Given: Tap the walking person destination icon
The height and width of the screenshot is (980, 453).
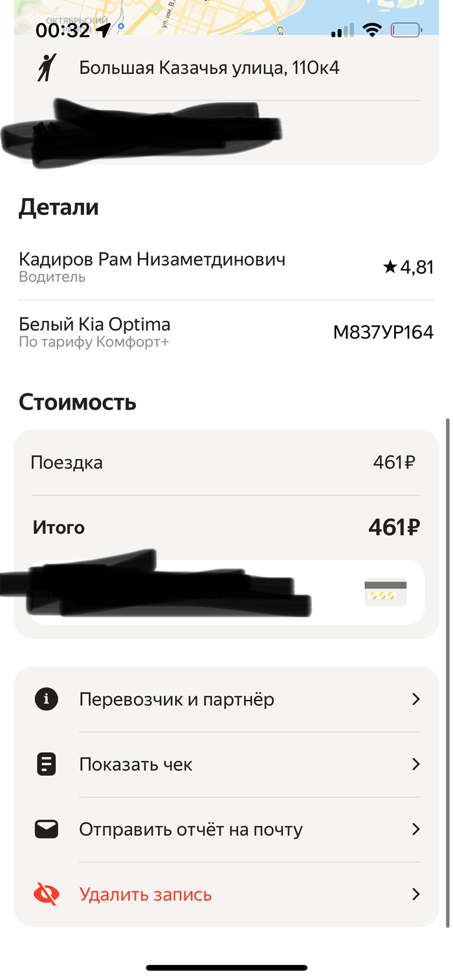Looking at the screenshot, I should [46, 68].
